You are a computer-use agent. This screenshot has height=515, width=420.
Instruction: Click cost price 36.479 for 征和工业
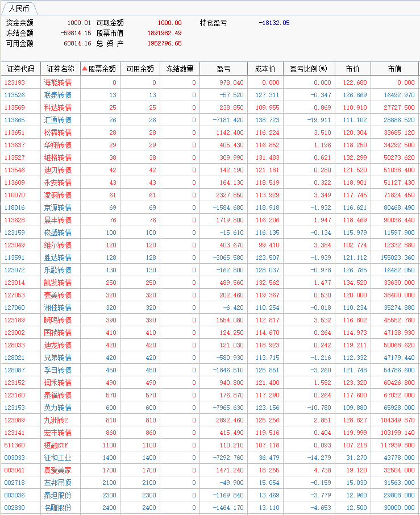269,458
